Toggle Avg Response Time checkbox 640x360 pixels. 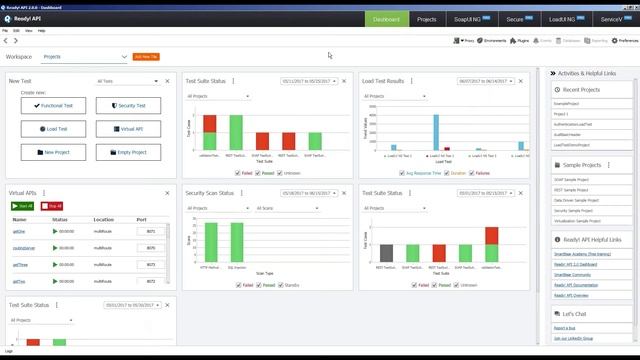(402, 173)
